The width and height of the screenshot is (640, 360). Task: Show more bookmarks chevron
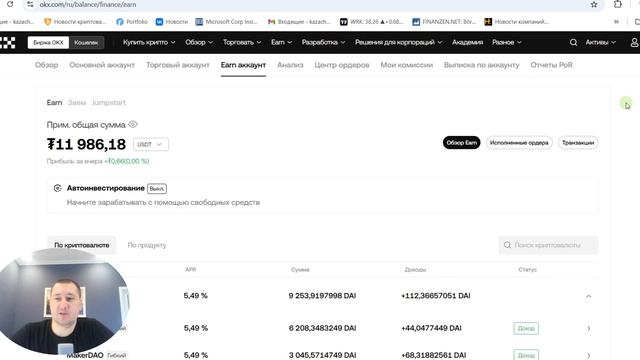tap(616, 22)
